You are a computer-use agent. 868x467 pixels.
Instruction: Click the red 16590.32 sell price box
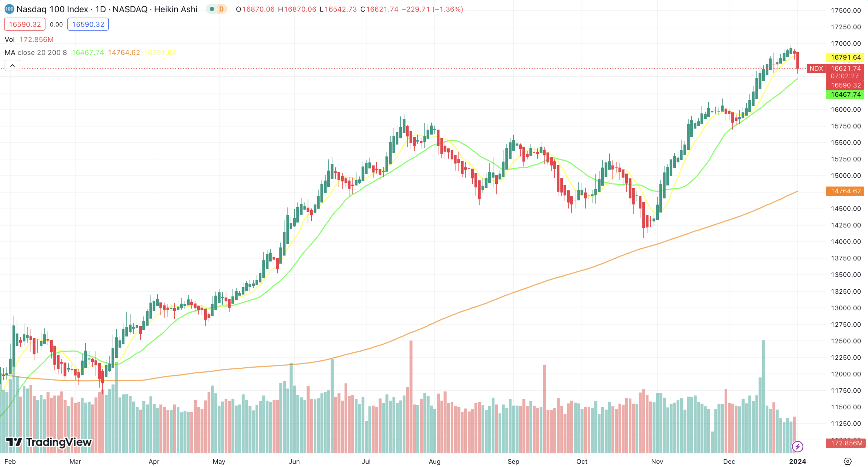(x=25, y=24)
